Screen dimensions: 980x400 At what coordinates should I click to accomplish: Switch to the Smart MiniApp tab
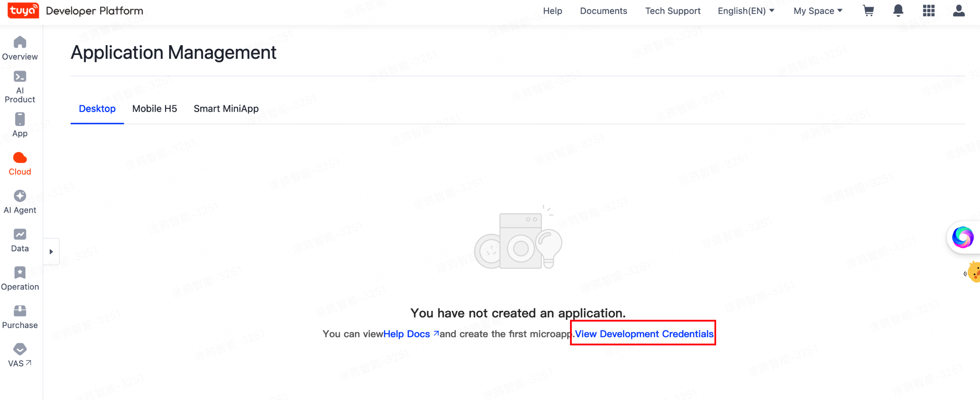click(226, 109)
